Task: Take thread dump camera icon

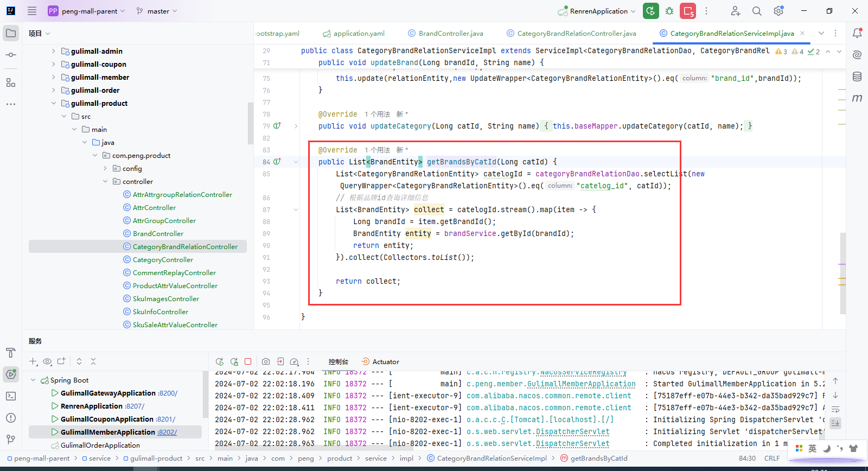Action: pos(266,361)
